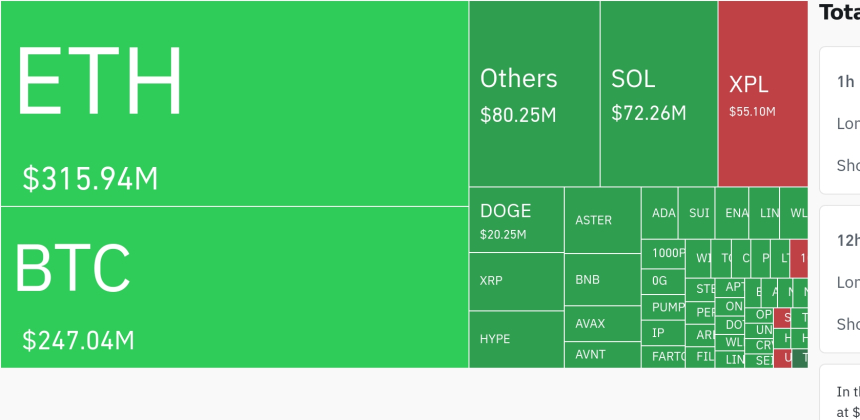860x420 pixels.
Task: Open the BNB heatmap tile
Action: [602, 279]
